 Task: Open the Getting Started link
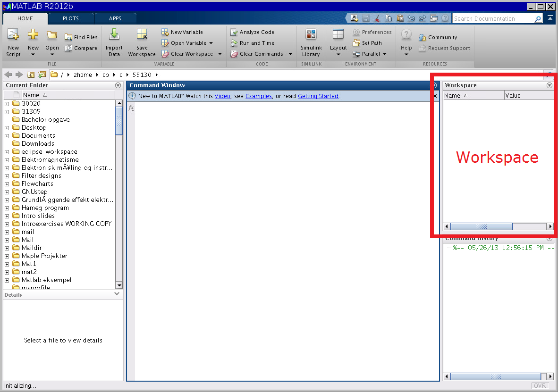(x=318, y=96)
